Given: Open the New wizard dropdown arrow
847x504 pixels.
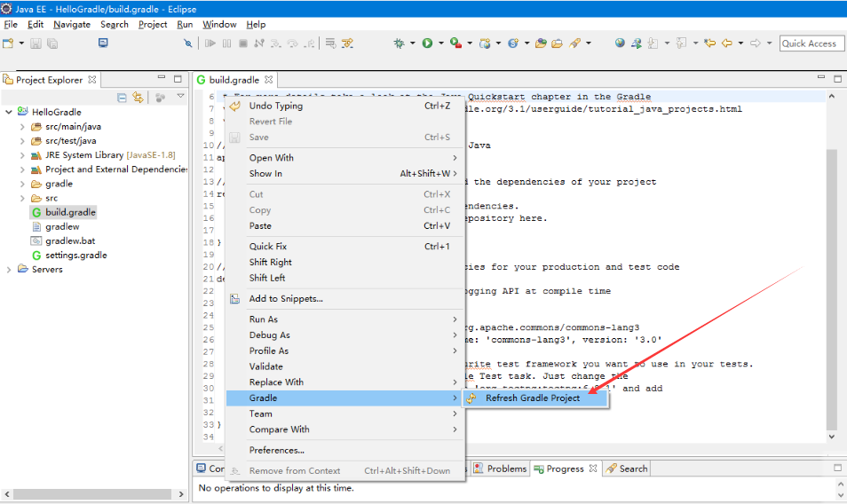Looking at the screenshot, I should pos(21,43).
